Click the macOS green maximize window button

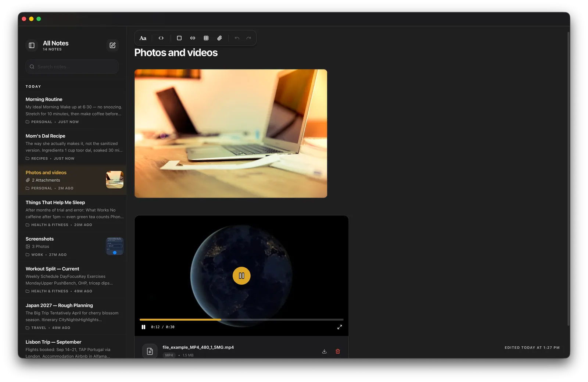[39, 19]
